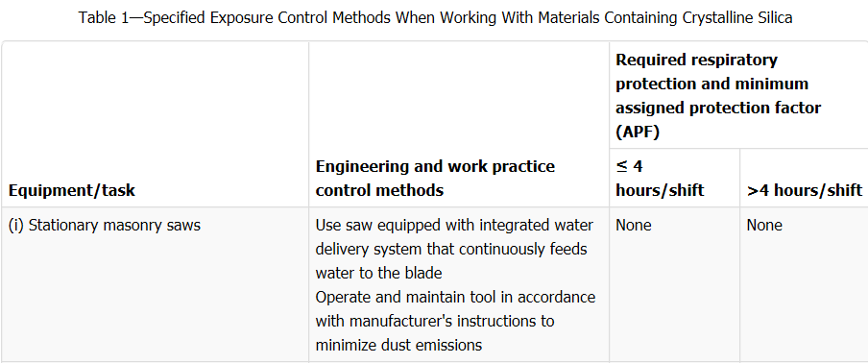Screen dimensions: 868x363
Task: Click the 'water to the blade' line
Action: pyautogui.click(x=378, y=274)
